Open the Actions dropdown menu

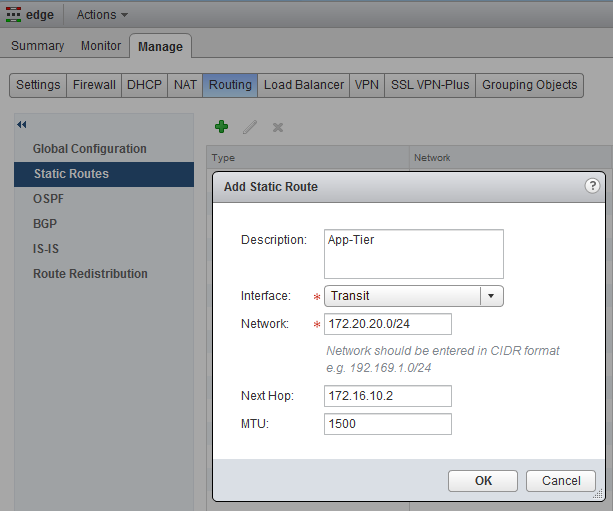102,15
